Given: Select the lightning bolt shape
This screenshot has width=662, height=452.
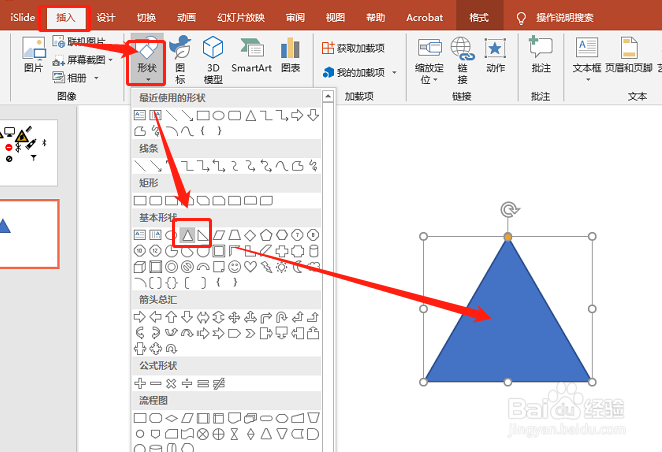Looking at the screenshot, I should click(x=266, y=267).
